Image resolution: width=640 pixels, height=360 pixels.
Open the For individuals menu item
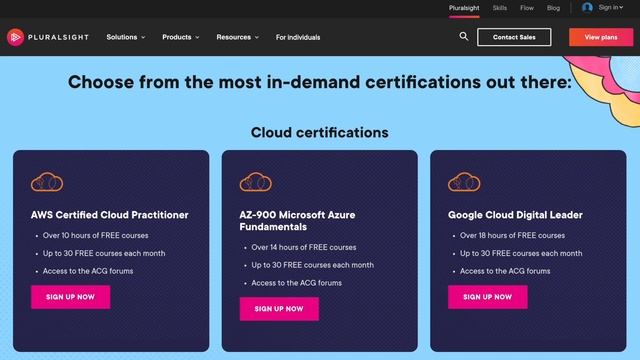298,37
